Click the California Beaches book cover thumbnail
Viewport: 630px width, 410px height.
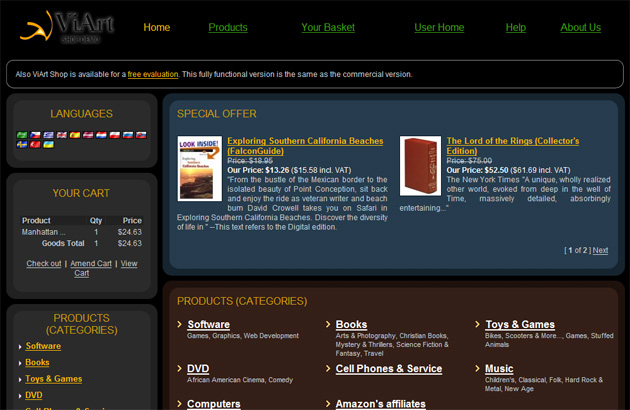pos(200,168)
